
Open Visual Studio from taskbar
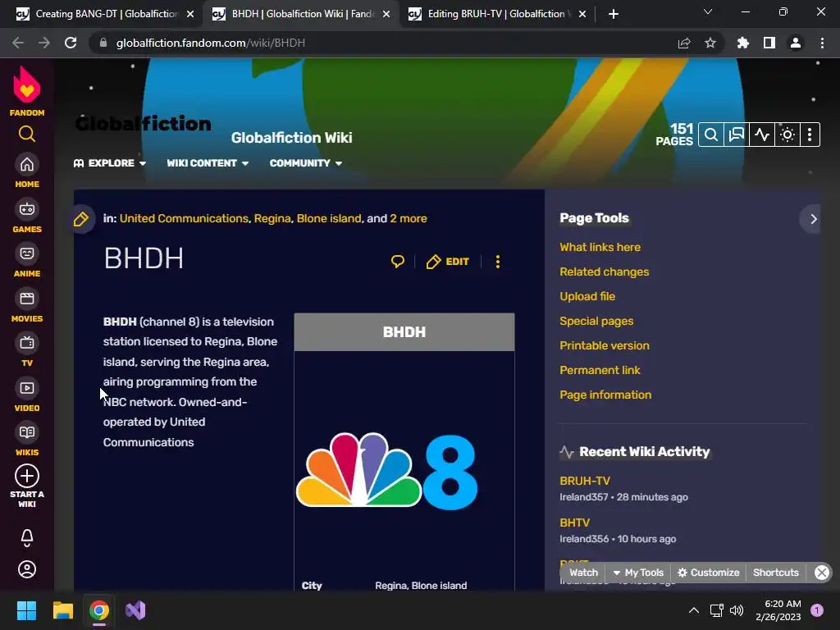pyautogui.click(x=135, y=610)
